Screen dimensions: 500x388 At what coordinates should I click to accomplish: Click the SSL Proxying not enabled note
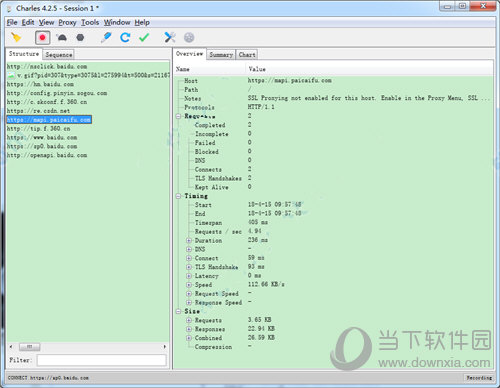pos(369,98)
